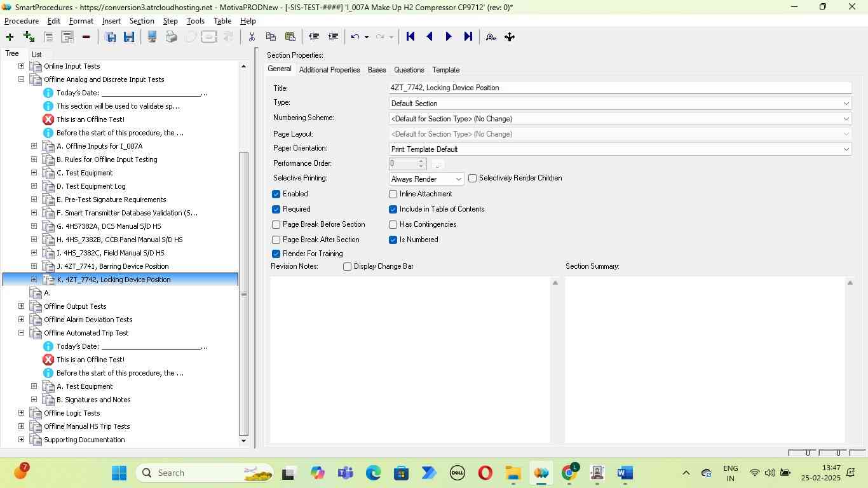Click the toolbar icon right of green Add Child

48,37
